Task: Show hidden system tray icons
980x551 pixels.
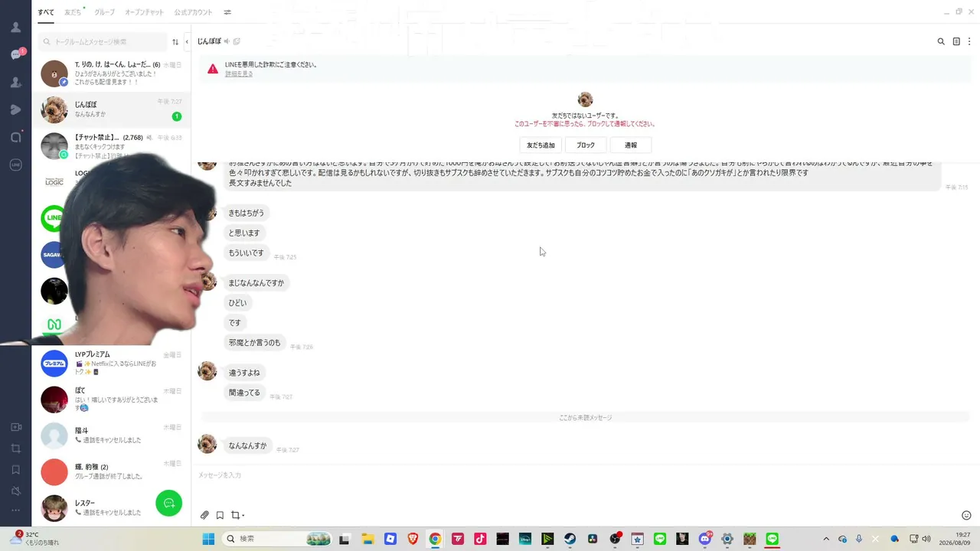Action: 825,539
